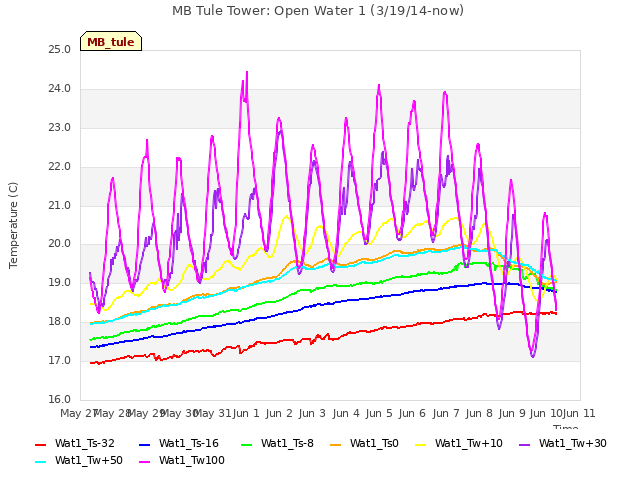Click the yellow Wat1_Tw+10 legend swatch
The image size is (640, 480).
[421, 445]
